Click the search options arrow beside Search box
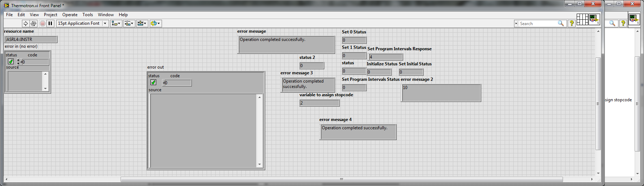 (x=517, y=24)
